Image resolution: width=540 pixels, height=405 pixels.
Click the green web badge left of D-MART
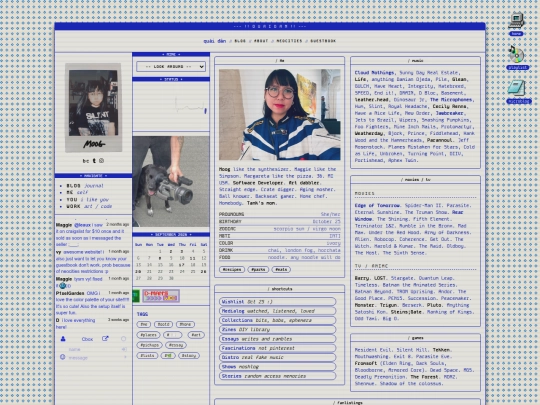click(x=136, y=296)
